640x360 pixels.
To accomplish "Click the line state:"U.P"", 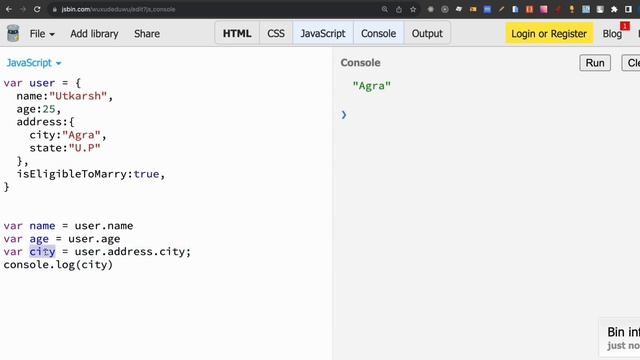I will click(x=65, y=148).
